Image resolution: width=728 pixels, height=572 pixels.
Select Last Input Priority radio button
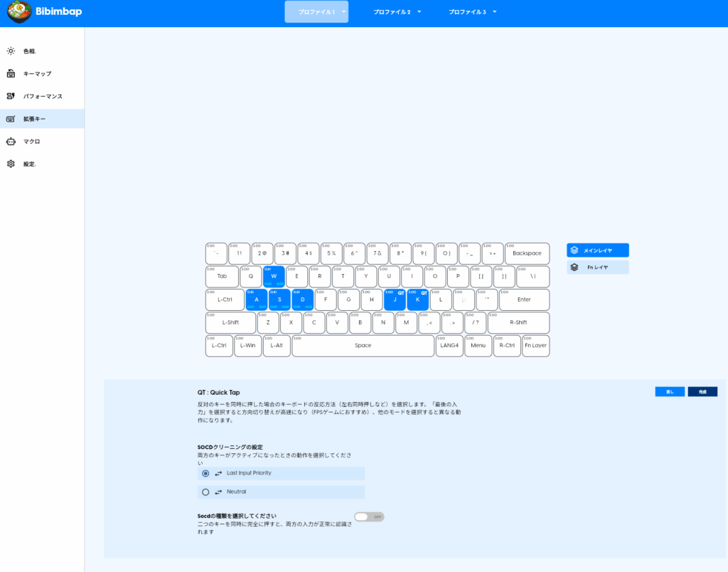[205, 473]
